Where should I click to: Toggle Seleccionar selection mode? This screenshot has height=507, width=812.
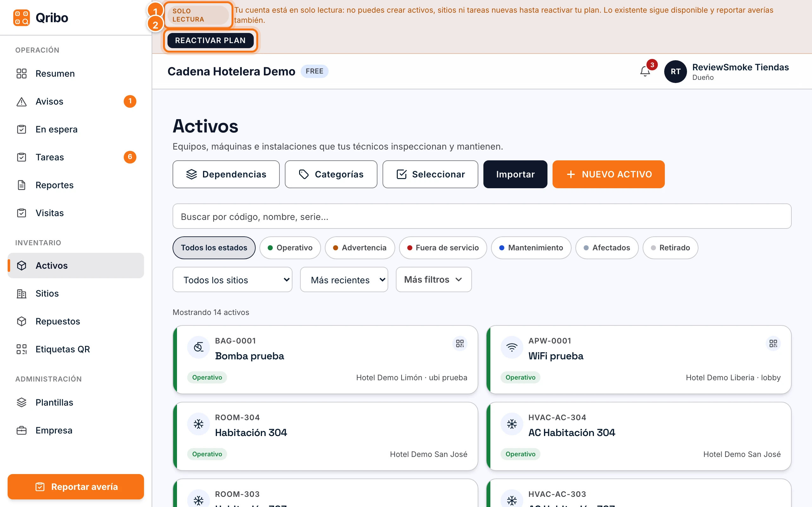[x=430, y=174]
